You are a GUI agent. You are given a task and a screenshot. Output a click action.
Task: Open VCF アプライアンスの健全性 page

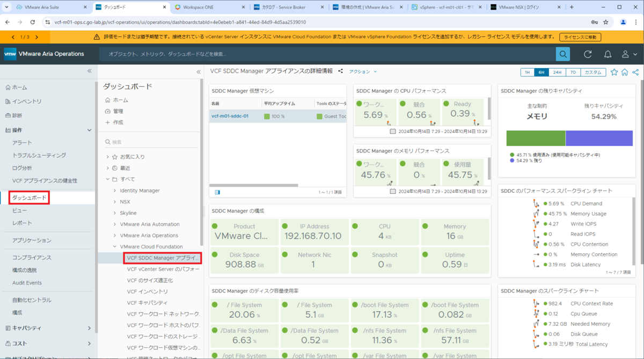[45, 180]
